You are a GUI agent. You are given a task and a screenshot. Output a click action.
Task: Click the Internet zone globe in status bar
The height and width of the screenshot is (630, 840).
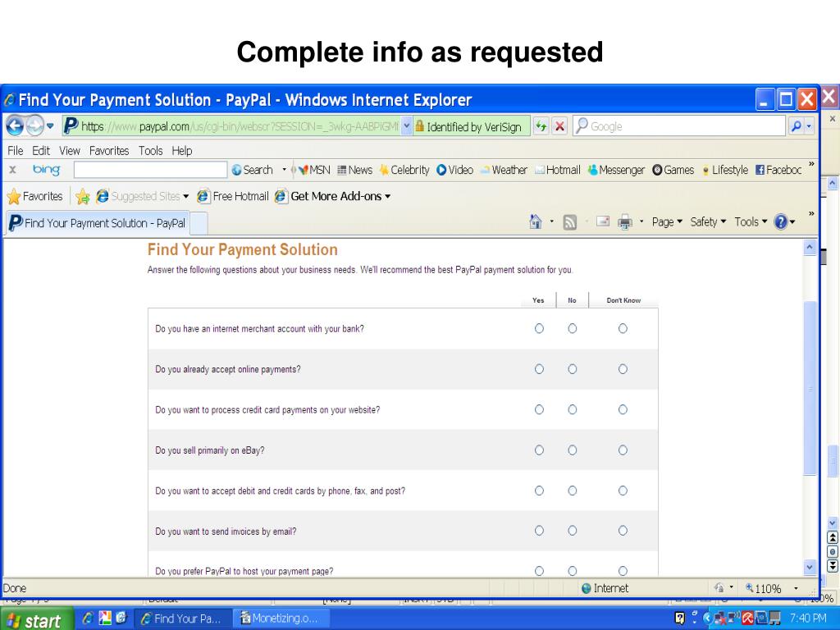coord(586,588)
